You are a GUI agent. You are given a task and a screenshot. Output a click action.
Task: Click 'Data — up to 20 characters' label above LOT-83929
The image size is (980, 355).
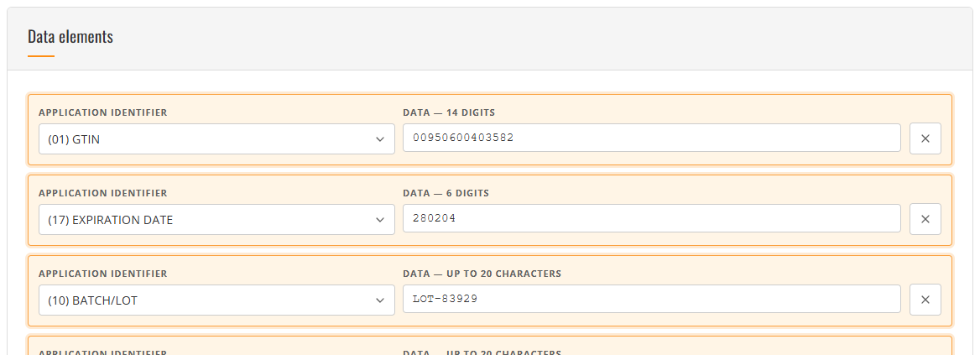point(482,274)
